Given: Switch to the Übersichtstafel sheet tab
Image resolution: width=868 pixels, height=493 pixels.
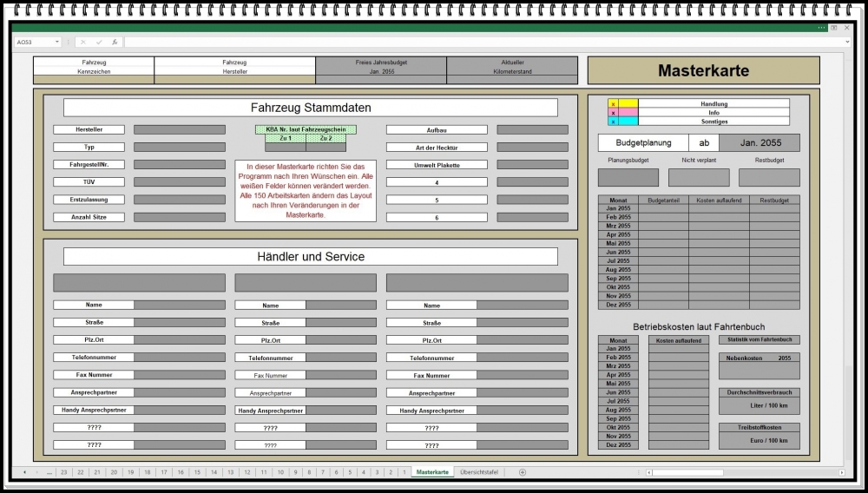Looking at the screenshot, I should [x=479, y=472].
